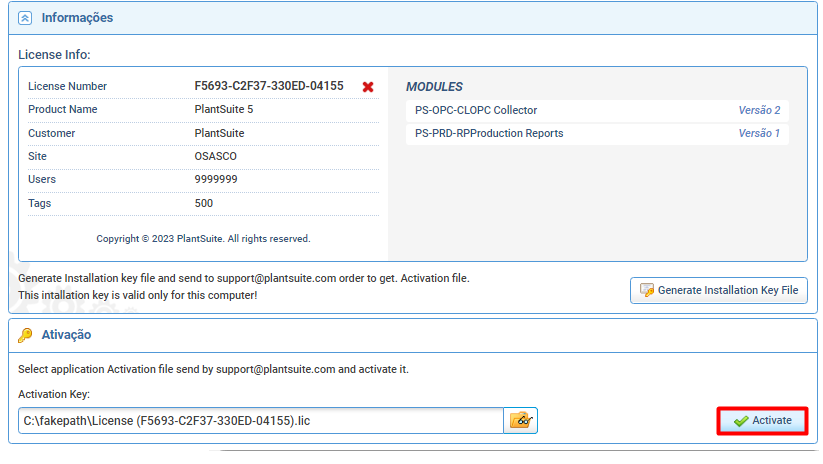Click the Activation Key label
823x464 pixels.
coord(54,394)
